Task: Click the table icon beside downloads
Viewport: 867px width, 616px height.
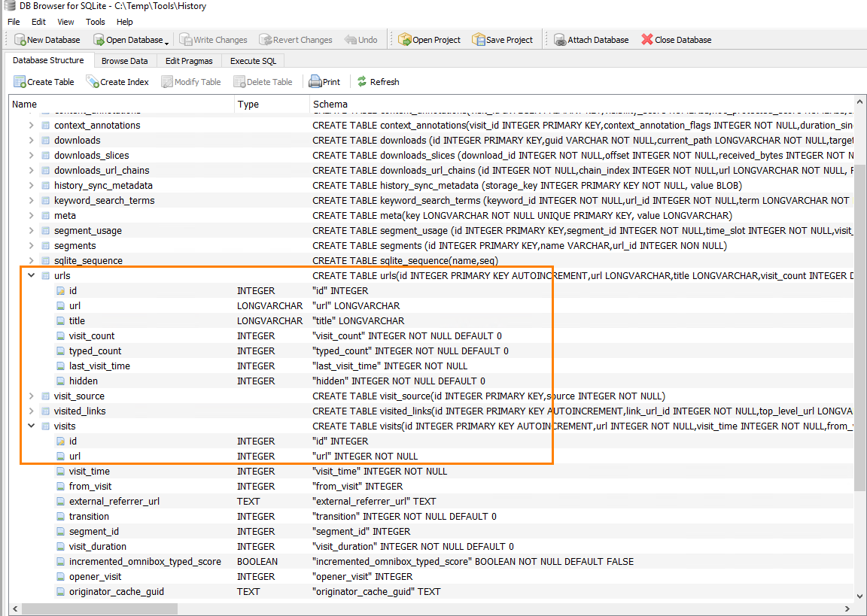Action: [x=46, y=141]
